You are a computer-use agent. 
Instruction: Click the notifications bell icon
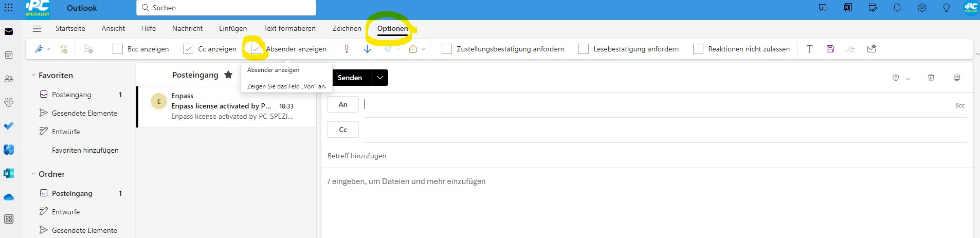click(897, 8)
